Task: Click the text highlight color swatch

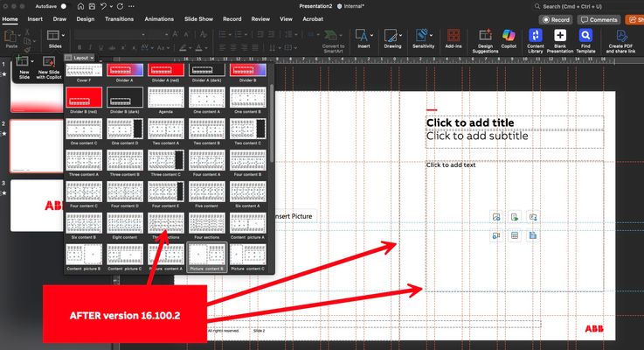Action: click(x=184, y=48)
